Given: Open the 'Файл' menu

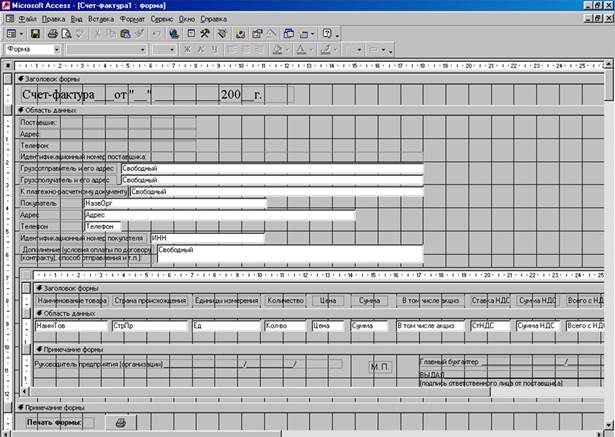Looking at the screenshot, I should [28, 19].
